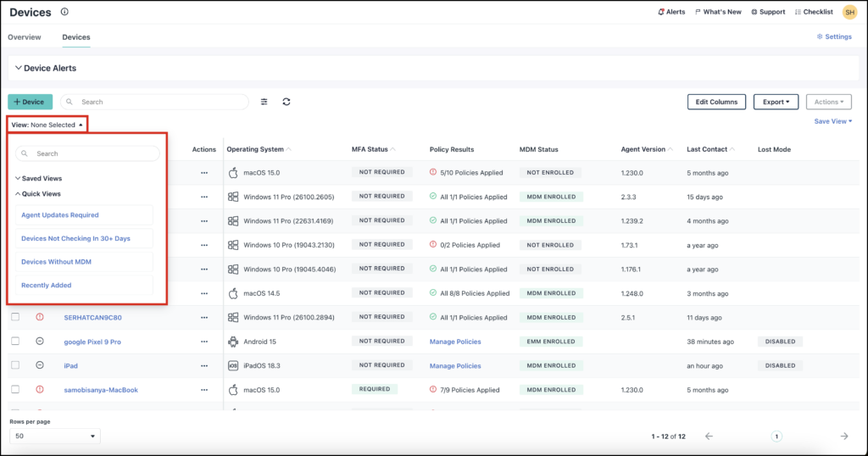The image size is (868, 456).
Task: Click the Edit Columns button
Action: (716, 102)
